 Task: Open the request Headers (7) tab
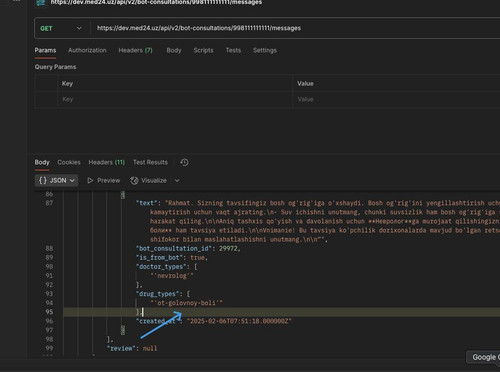135,50
